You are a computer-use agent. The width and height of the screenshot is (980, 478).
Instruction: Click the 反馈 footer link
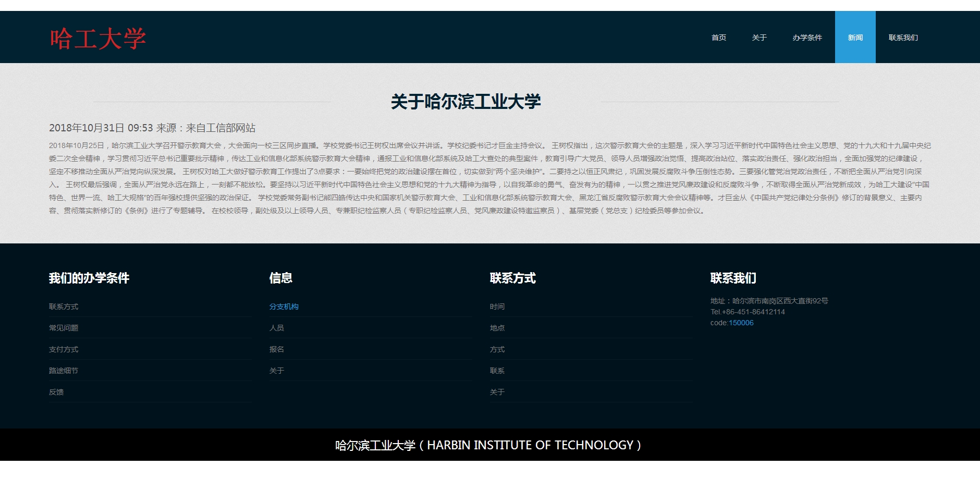pyautogui.click(x=56, y=392)
